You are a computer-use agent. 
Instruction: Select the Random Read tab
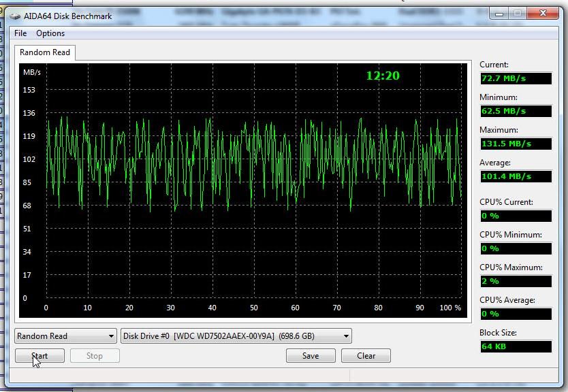45,52
